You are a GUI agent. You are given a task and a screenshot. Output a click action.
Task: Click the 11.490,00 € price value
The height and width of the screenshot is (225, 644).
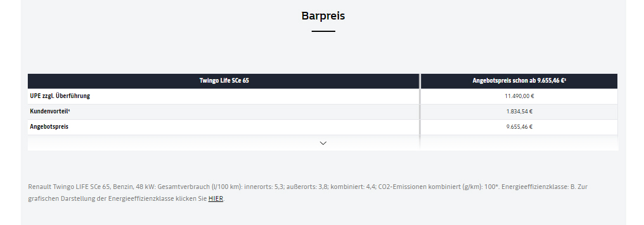519,96
